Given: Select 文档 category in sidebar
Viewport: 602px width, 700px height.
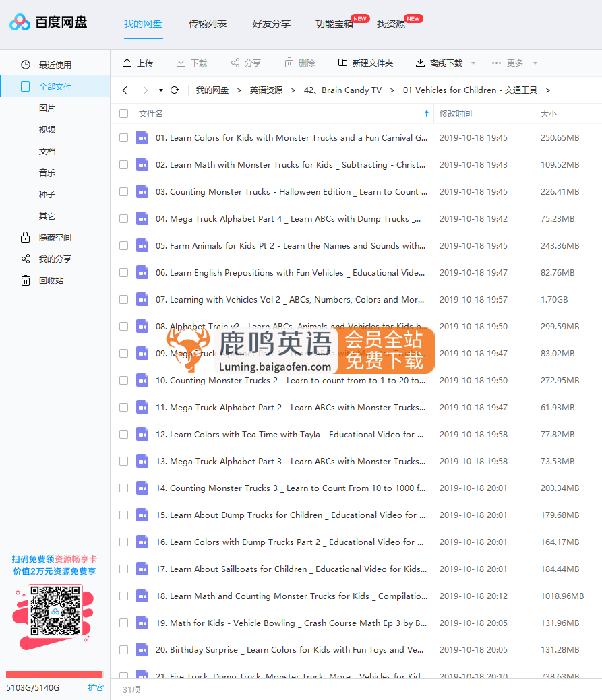Looking at the screenshot, I should coord(47,151).
